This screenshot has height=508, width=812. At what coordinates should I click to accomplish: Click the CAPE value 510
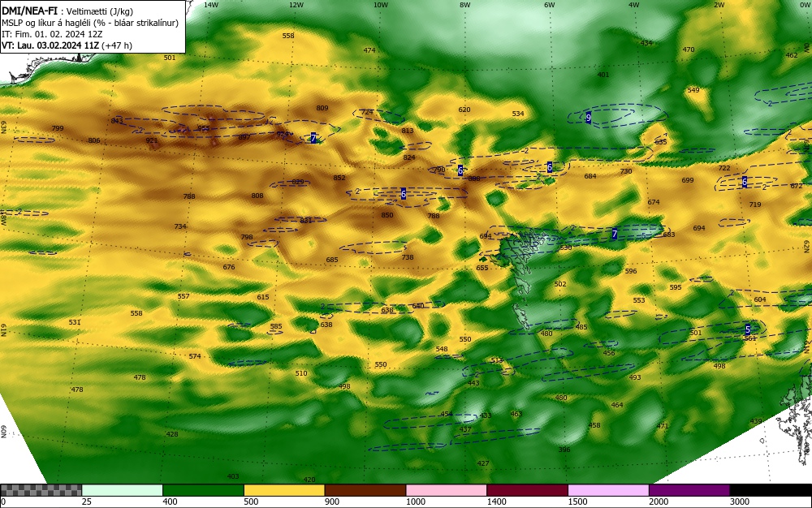coord(301,373)
